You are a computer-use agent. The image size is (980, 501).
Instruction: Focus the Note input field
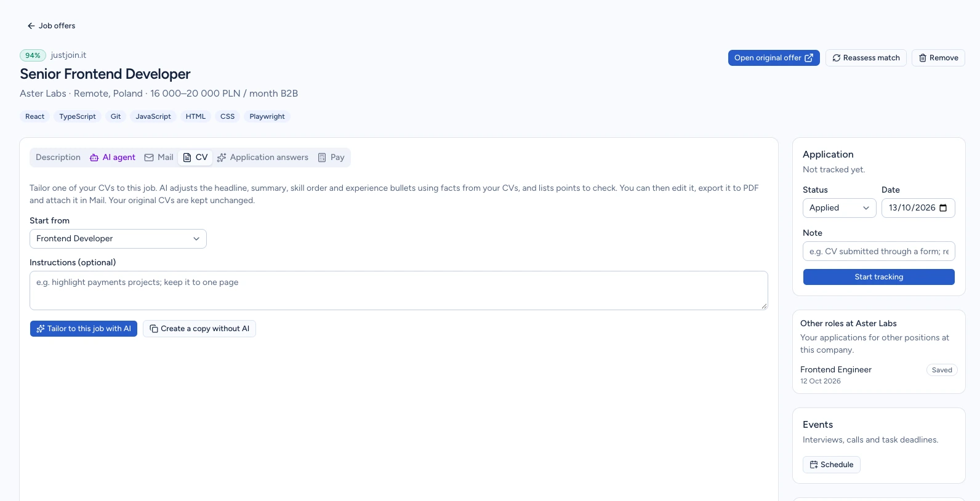coord(879,251)
